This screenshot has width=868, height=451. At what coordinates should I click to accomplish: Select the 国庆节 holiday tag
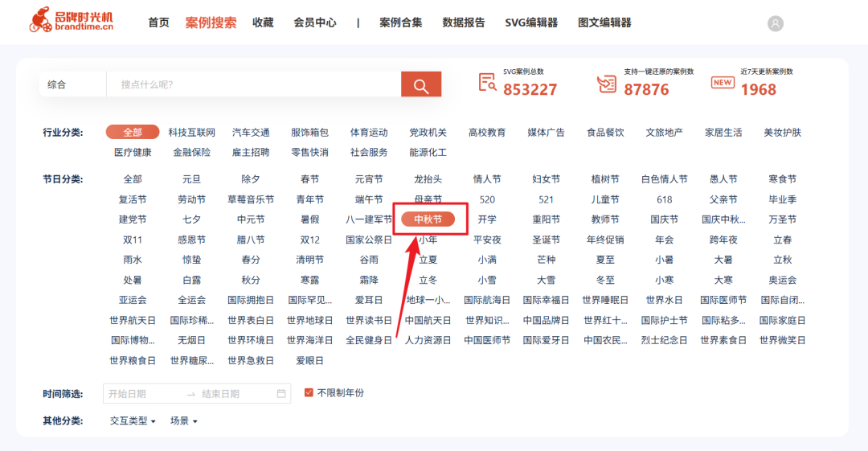click(665, 219)
